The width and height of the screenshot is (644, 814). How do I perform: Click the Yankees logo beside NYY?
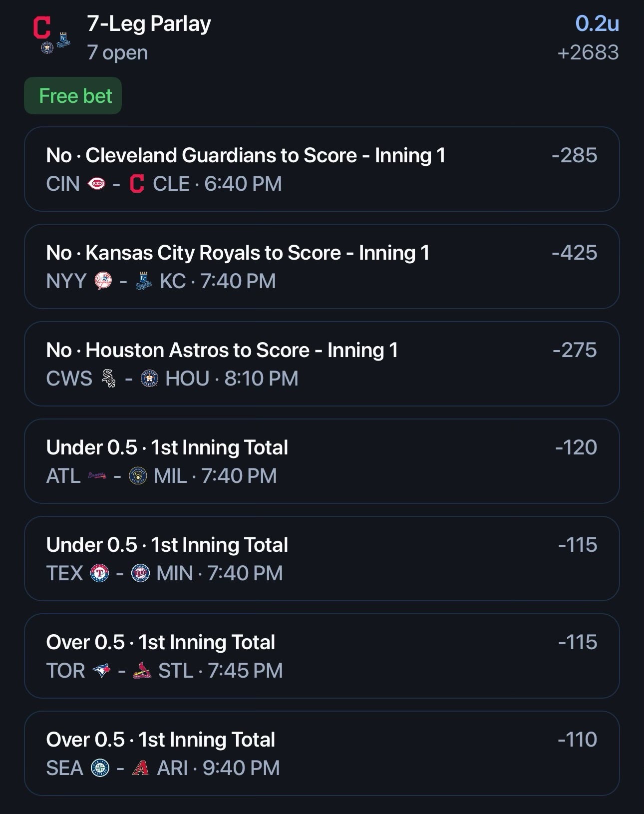(x=103, y=281)
